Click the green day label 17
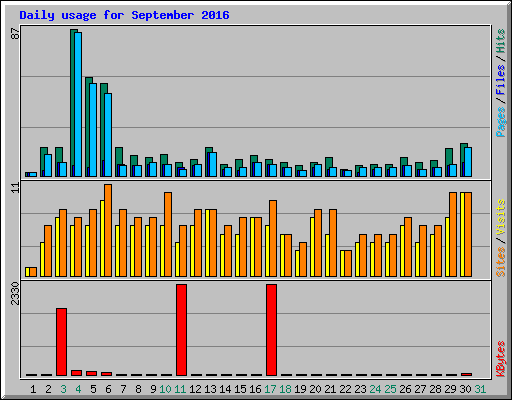Screen dimensions: 512x400 (270, 389)
